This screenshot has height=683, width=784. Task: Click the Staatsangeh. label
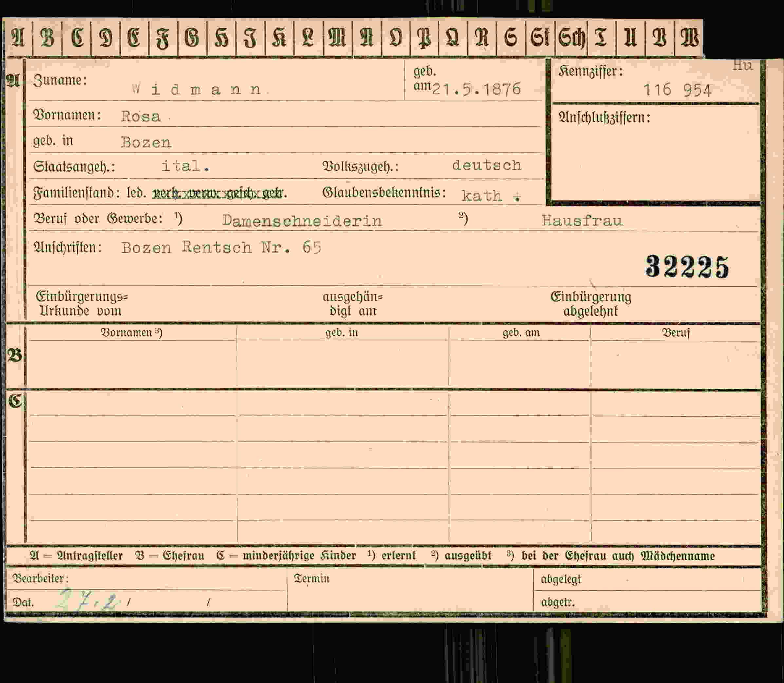pos(74,167)
